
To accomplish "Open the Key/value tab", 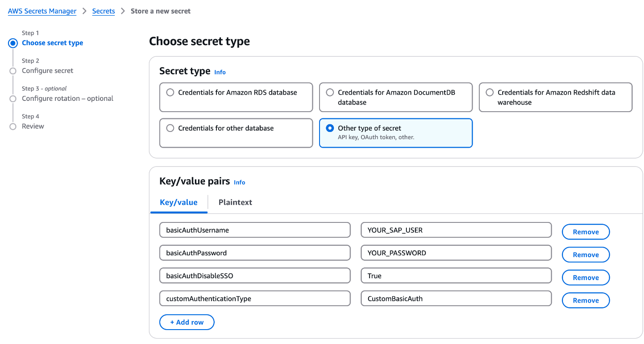I will point(179,202).
